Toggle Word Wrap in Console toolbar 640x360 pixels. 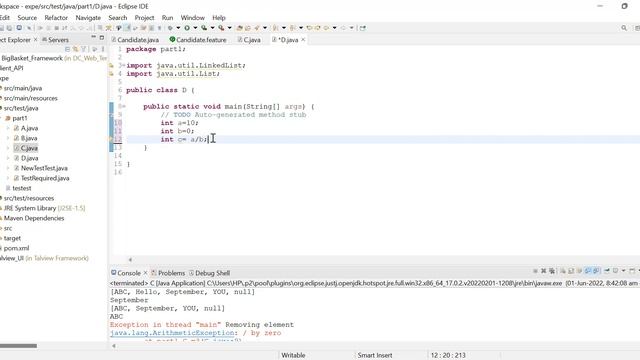(579, 271)
